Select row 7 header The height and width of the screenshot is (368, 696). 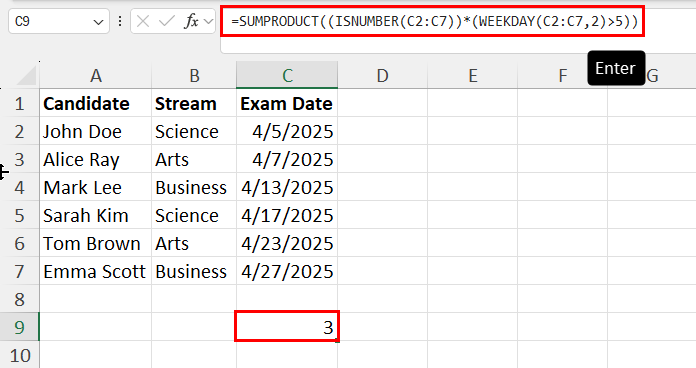coord(20,271)
